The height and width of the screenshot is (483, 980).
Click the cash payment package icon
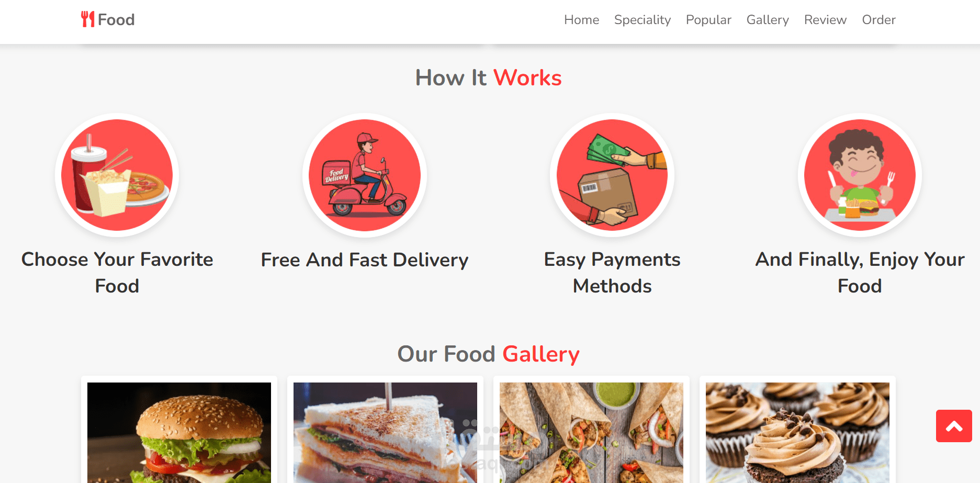(612, 175)
